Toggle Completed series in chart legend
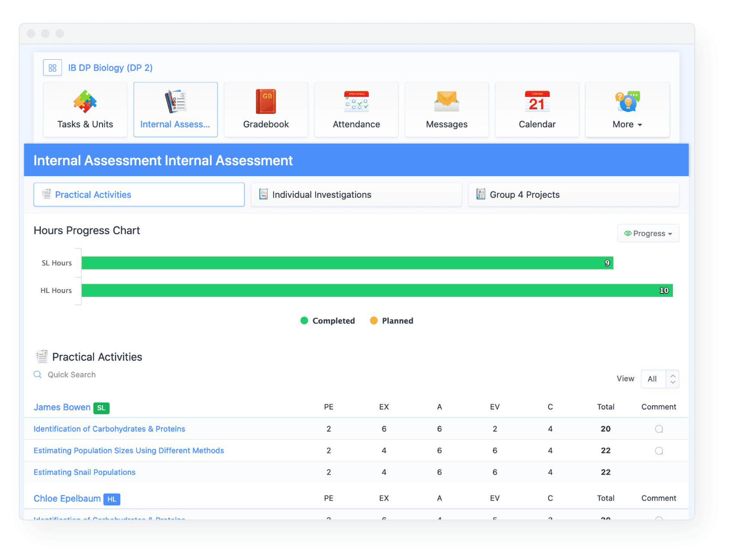The image size is (733, 560). 328,321
